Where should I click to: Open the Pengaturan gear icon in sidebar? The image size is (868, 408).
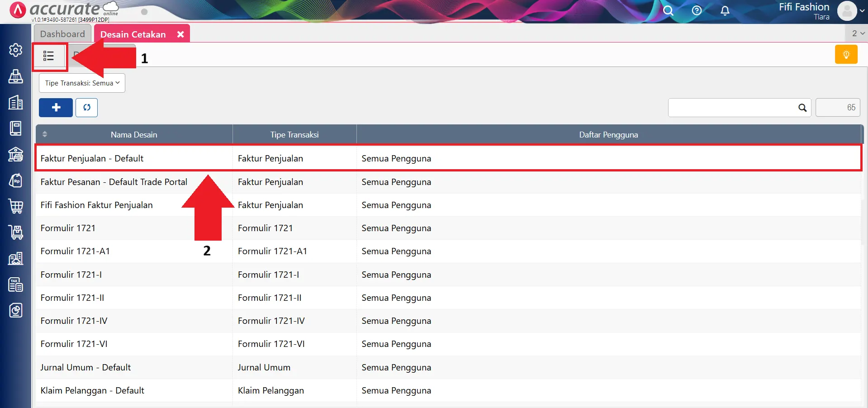click(16, 50)
